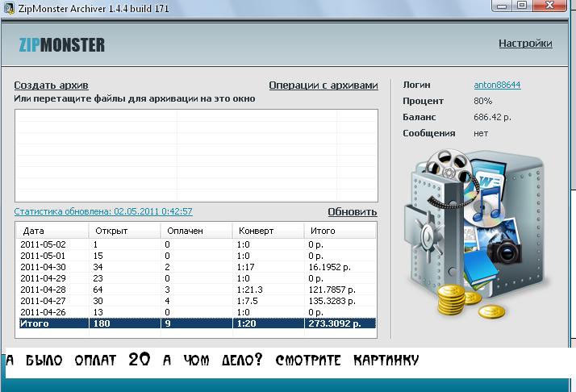Click Обновить to refresh statistics
The image size is (576, 392).
coord(352,212)
